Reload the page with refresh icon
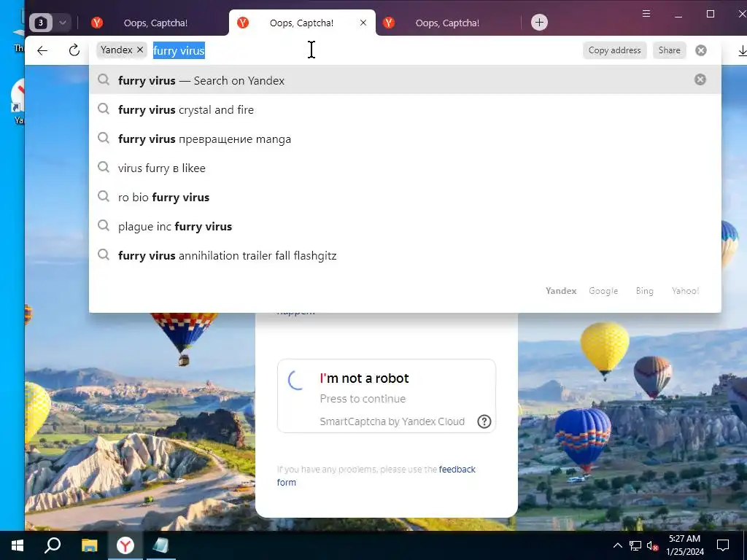747x560 pixels. [x=74, y=50]
